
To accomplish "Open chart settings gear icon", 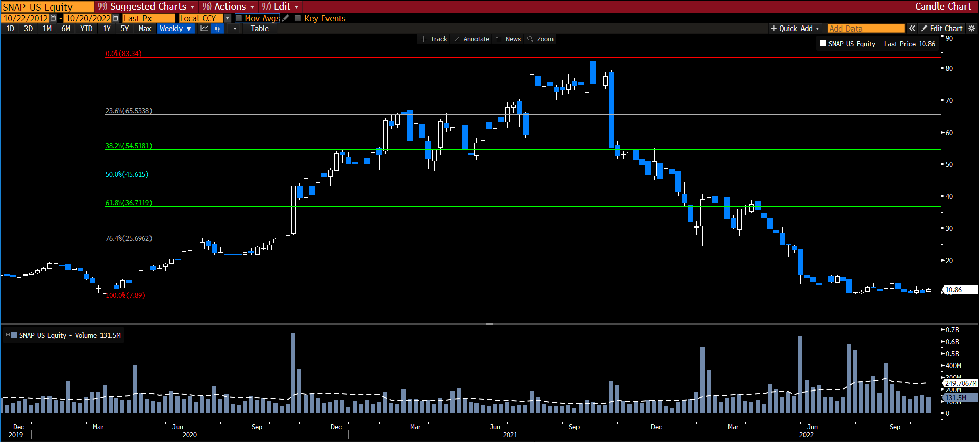I will click(x=972, y=29).
